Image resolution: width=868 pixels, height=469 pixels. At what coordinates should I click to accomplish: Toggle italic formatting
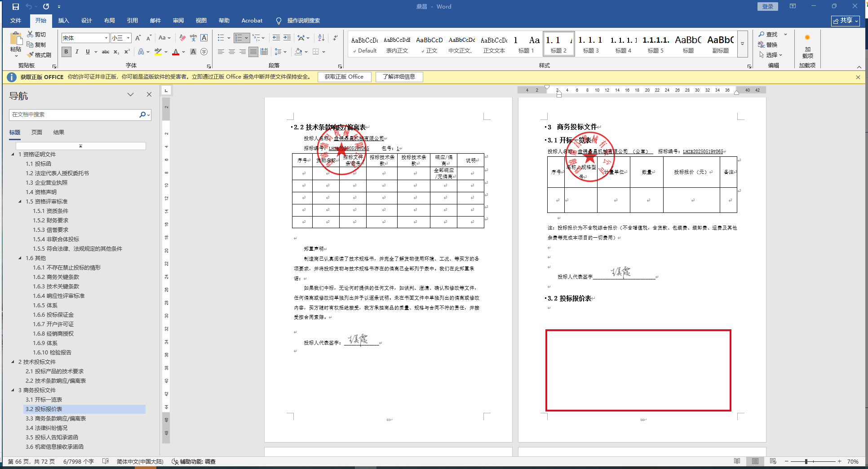click(77, 52)
